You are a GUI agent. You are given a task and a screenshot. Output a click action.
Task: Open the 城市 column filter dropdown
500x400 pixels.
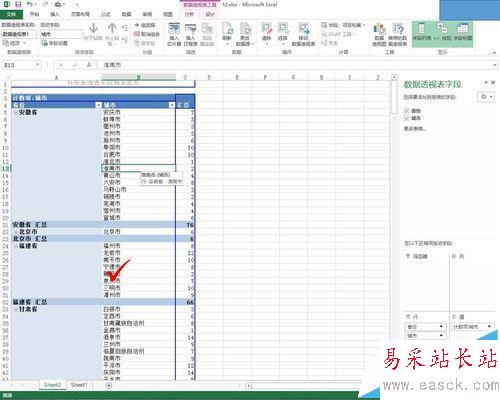coord(172,105)
